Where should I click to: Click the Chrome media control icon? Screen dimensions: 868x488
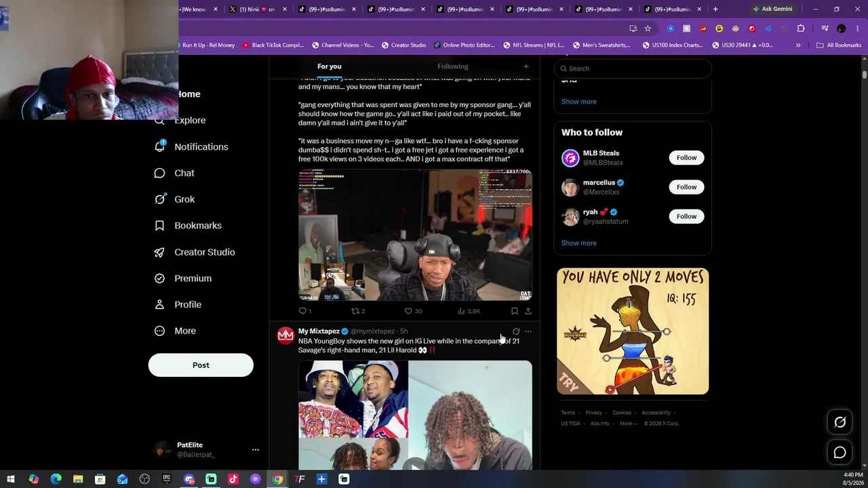(825, 28)
